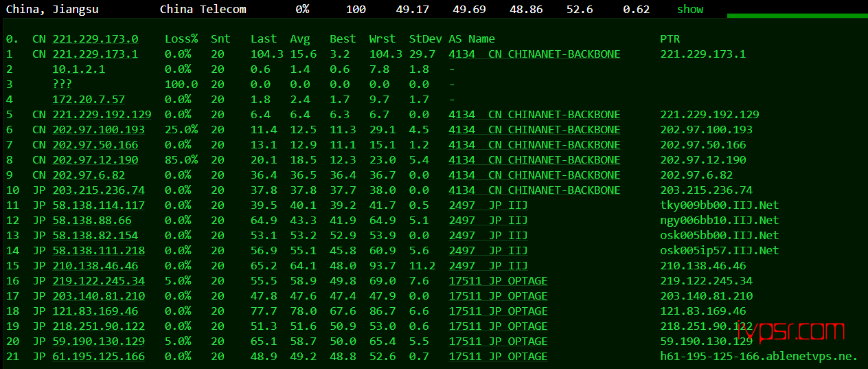Click the 'StDev' column header
This screenshot has width=868, height=369.
[x=425, y=38]
